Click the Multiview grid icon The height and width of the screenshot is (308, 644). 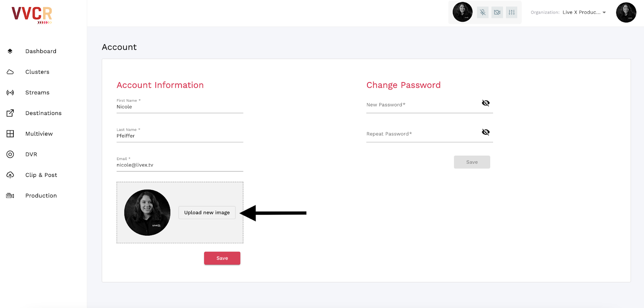pyautogui.click(x=10, y=133)
